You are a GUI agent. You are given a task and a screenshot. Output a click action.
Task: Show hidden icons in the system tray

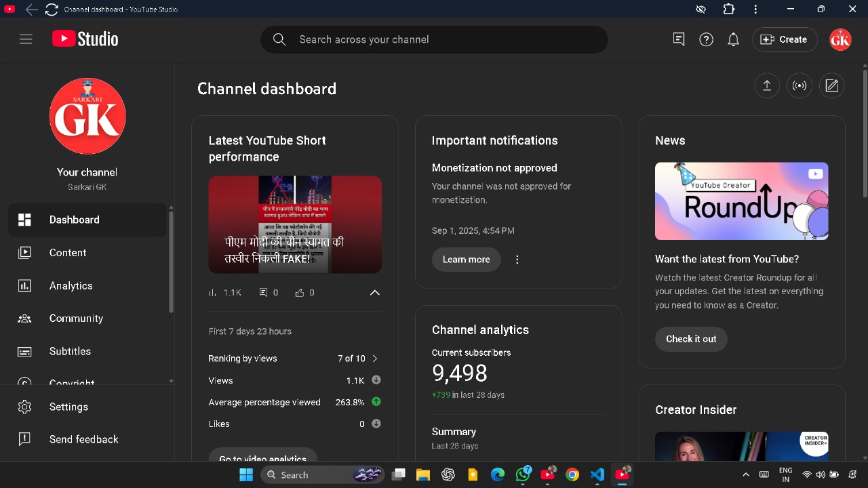point(746,474)
